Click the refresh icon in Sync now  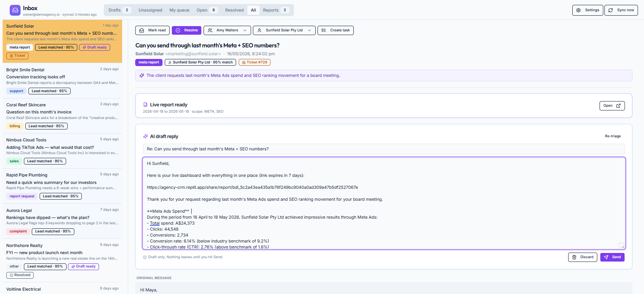coord(610,10)
